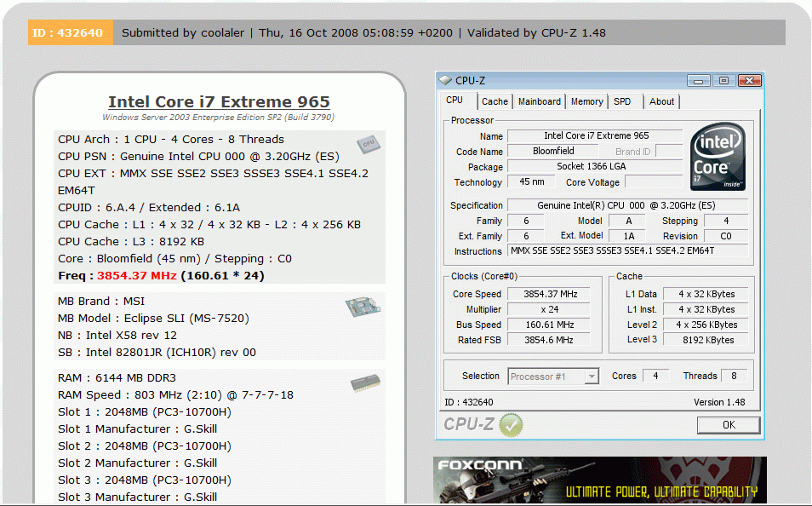Click the orange ID : 432640 badge
This screenshot has width=812, height=506.
click(x=71, y=32)
